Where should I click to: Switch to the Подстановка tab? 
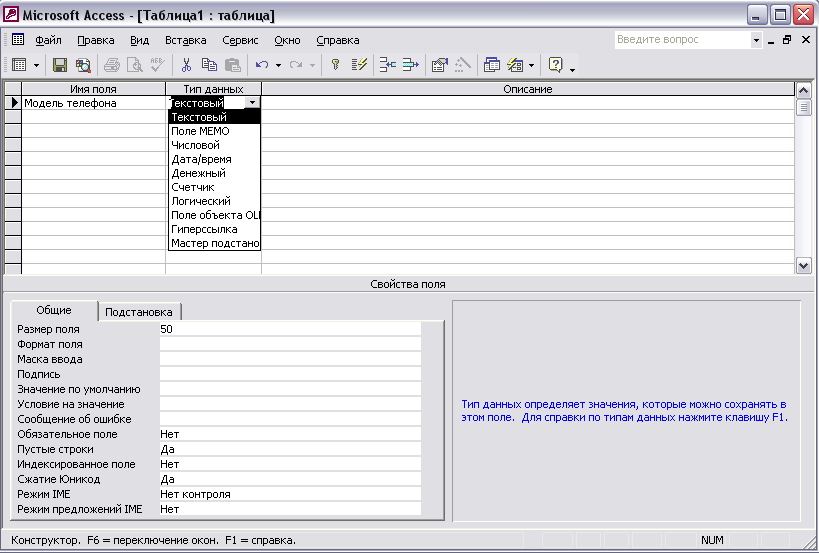point(139,312)
